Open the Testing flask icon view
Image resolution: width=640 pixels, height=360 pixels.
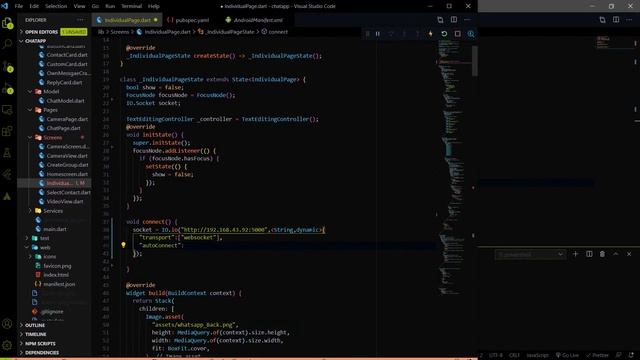7,153
